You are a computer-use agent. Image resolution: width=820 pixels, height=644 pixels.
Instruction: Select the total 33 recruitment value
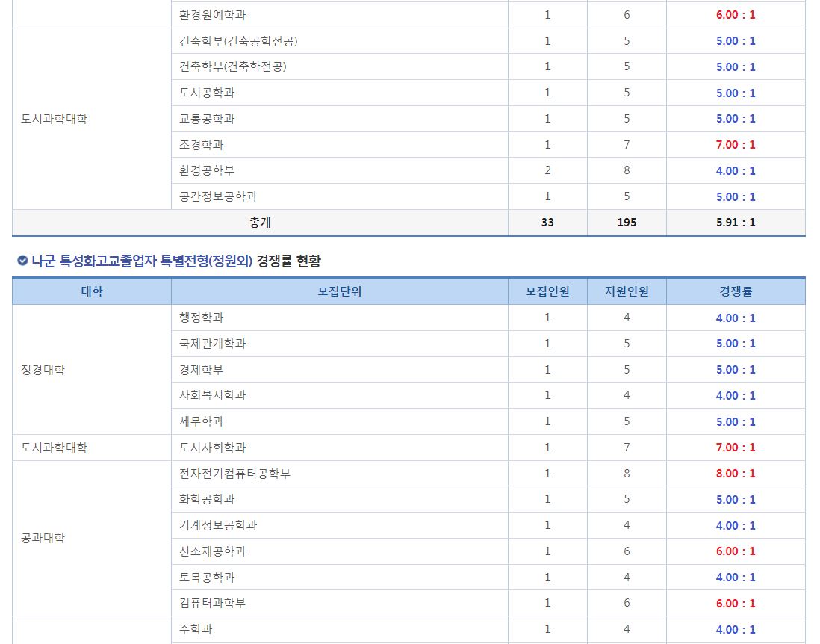pyautogui.click(x=547, y=223)
